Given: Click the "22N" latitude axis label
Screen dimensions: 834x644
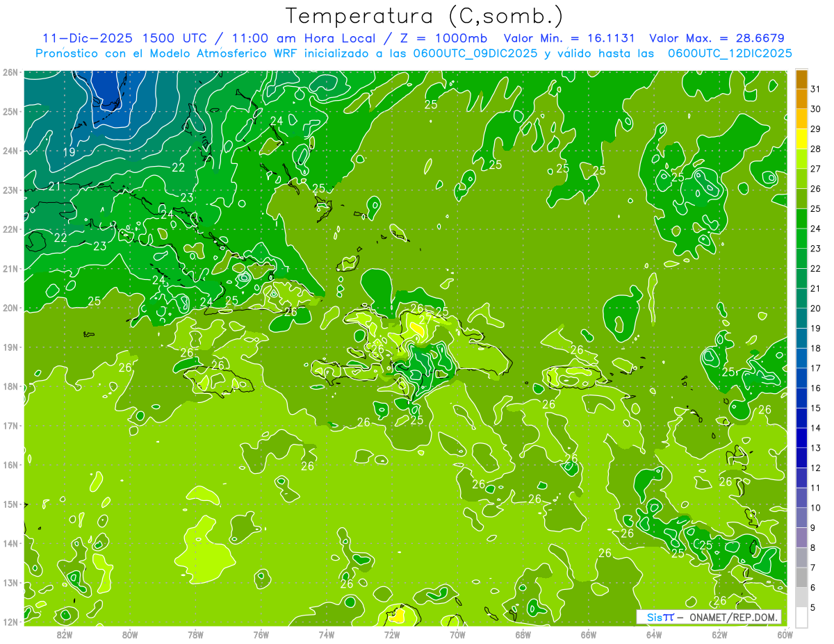Looking at the screenshot, I should click(10, 229).
